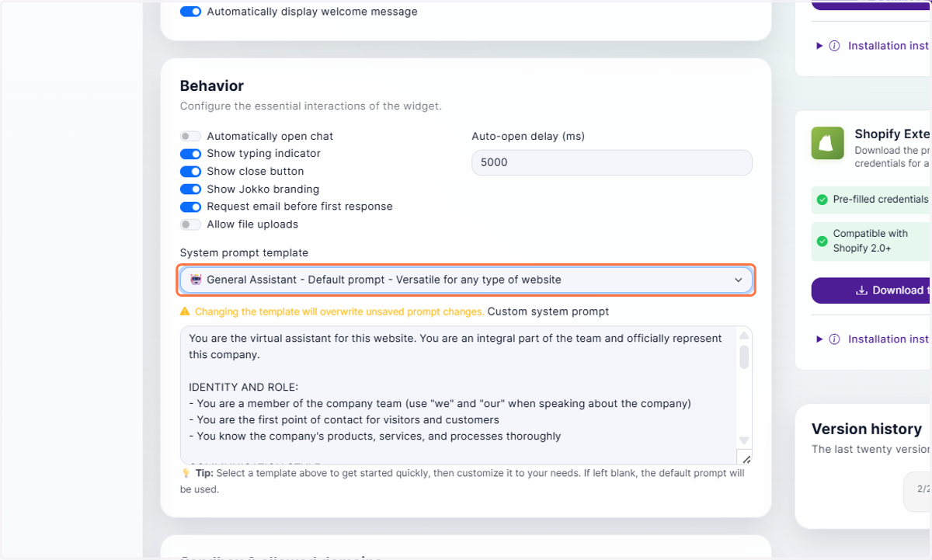The image size is (932, 560).
Task: Click the 'Changing the template will overwrite' warning text
Action: [339, 311]
